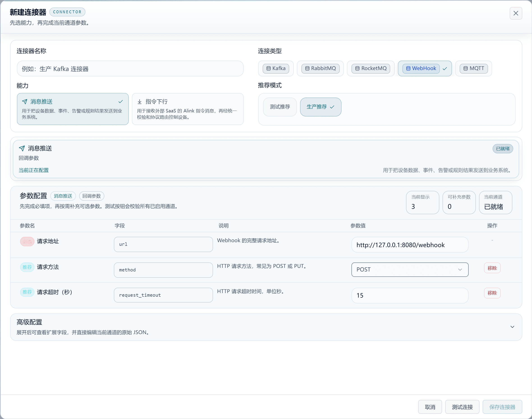Click the CONNECTOR badge in header

click(x=67, y=12)
